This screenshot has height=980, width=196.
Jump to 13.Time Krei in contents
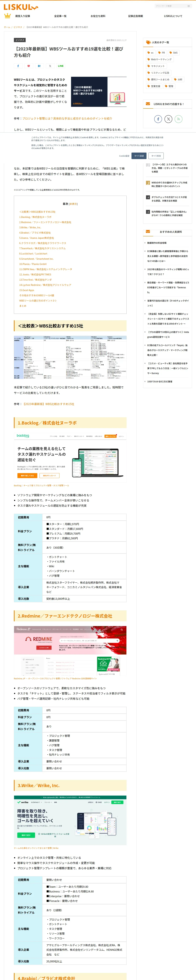35,280
